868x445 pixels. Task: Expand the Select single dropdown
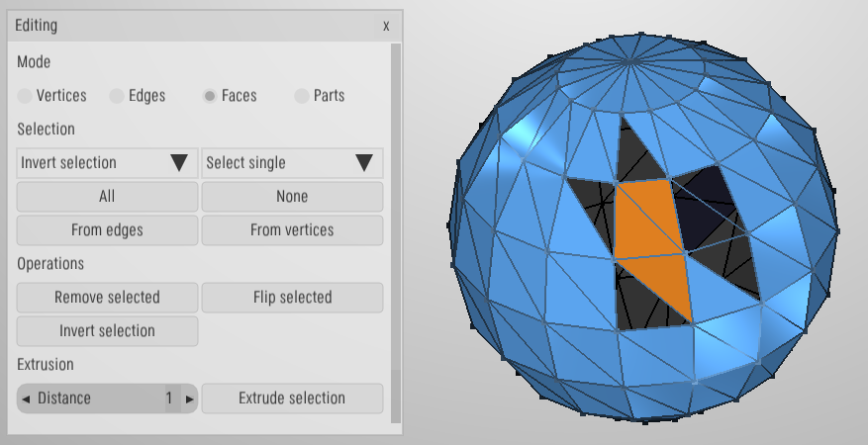point(292,163)
